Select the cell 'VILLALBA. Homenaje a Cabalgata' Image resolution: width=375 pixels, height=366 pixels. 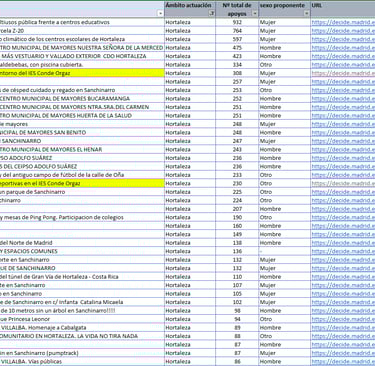(82, 328)
